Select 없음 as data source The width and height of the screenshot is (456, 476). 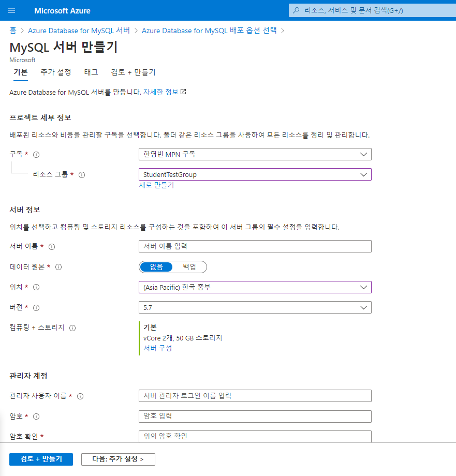coord(156,267)
